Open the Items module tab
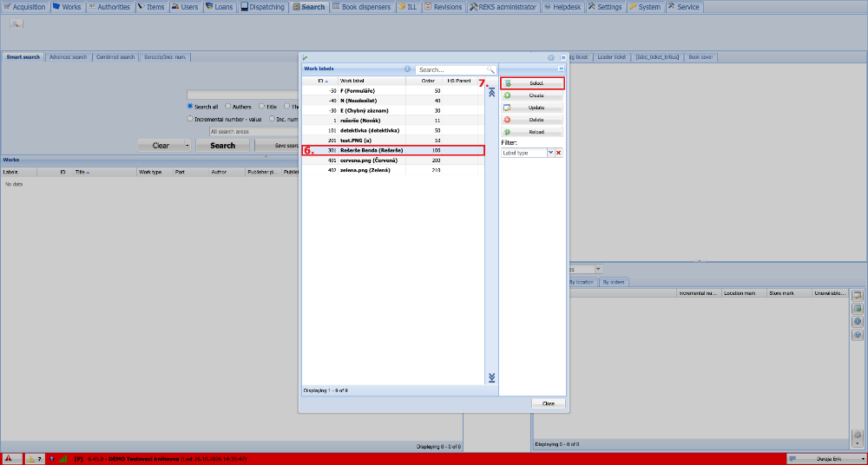 151,7
